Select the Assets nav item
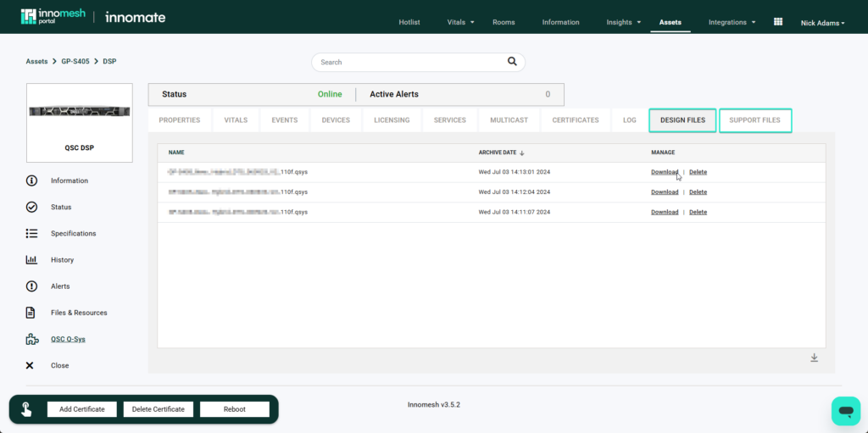Screen dimensions: 868x433 pyautogui.click(x=670, y=22)
